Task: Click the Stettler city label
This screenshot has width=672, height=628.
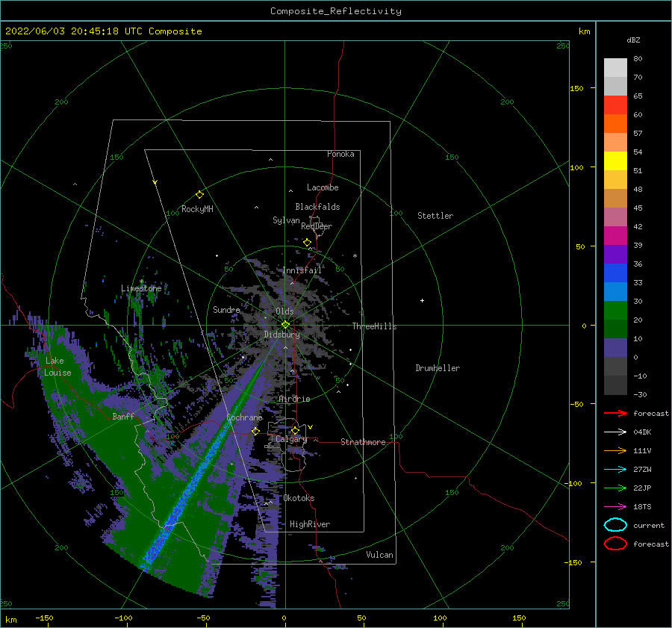Action: (x=435, y=216)
